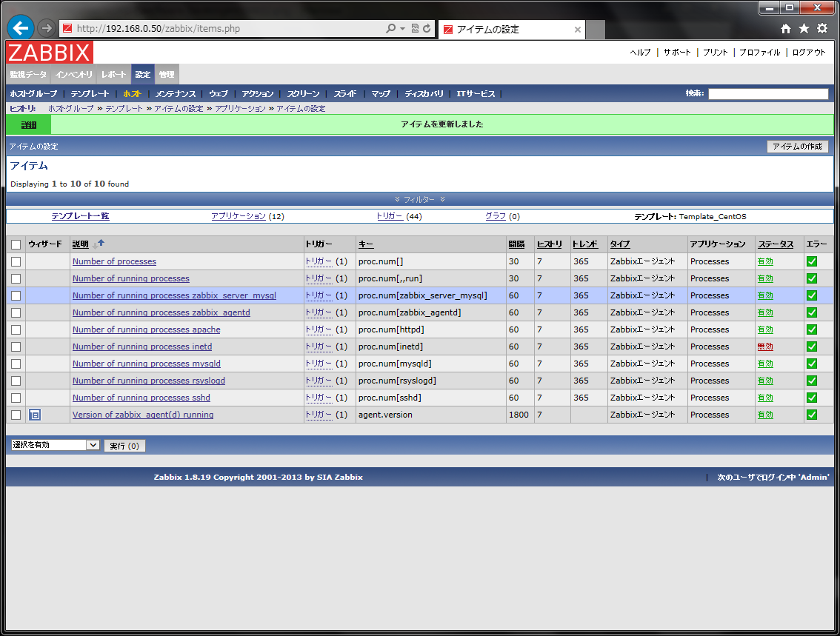Click the 無効 status link for inetd
Screen dimensions: 840x636
(x=765, y=347)
